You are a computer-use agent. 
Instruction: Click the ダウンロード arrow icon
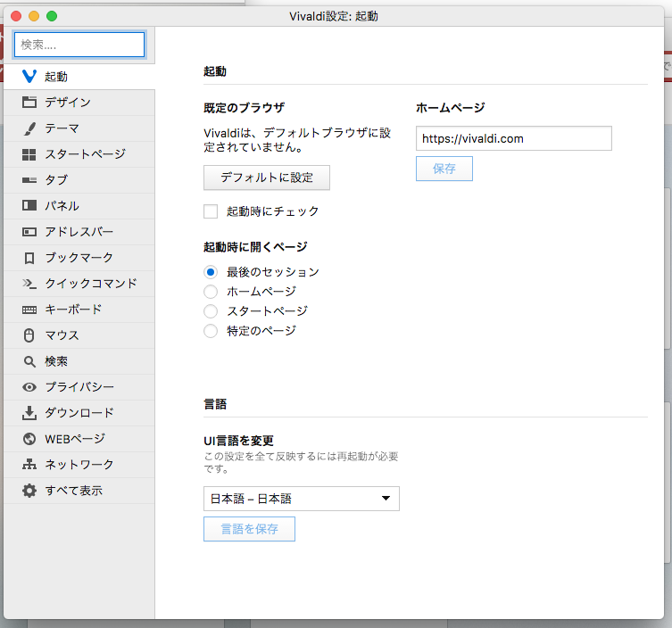point(29,413)
